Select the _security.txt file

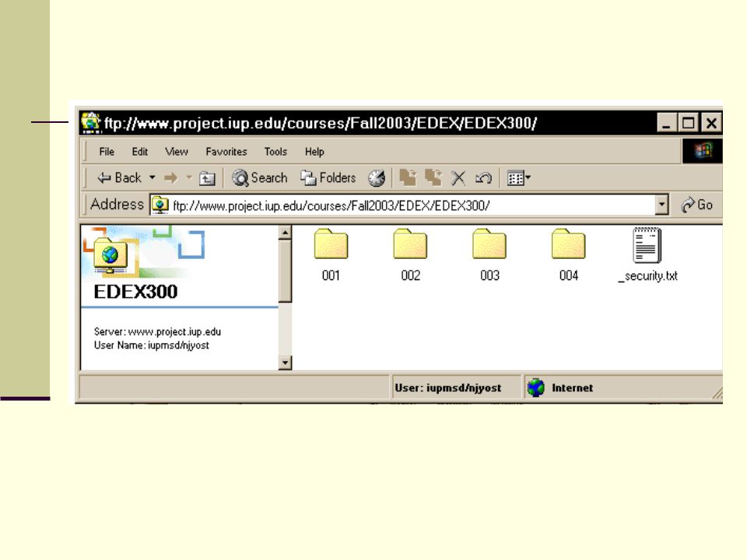[x=648, y=255]
